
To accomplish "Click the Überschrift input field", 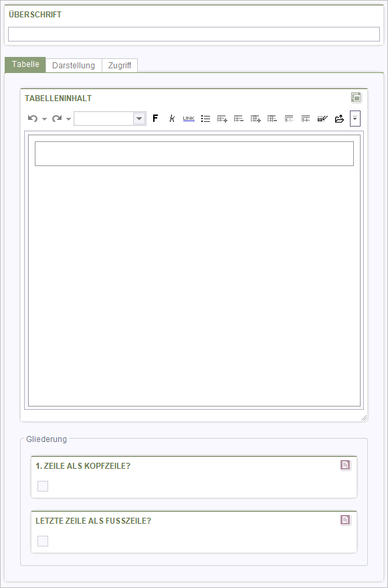I will 194,34.
